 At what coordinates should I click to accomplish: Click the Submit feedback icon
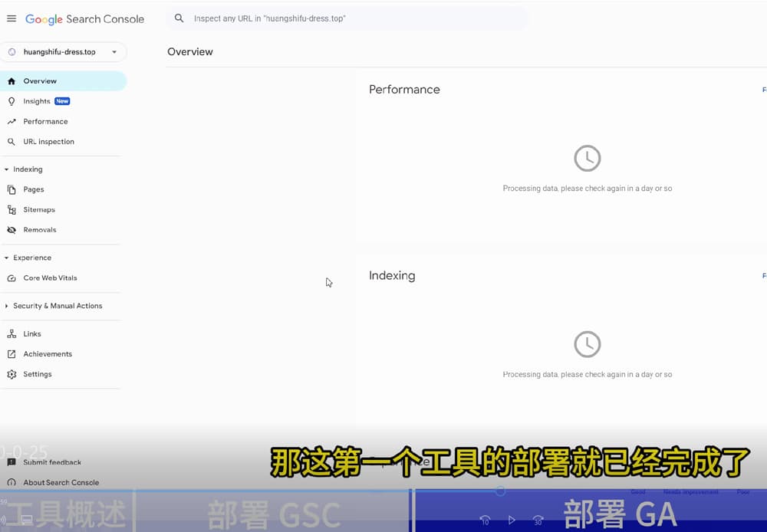[x=12, y=462]
